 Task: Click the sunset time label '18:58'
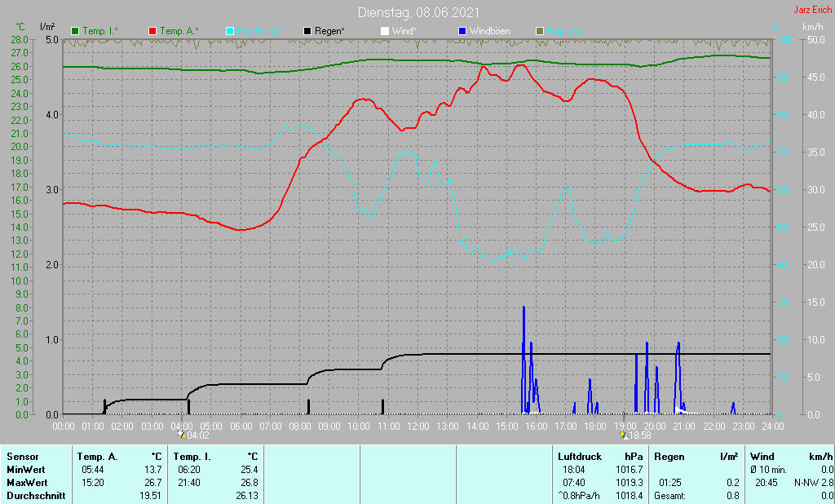640,435
